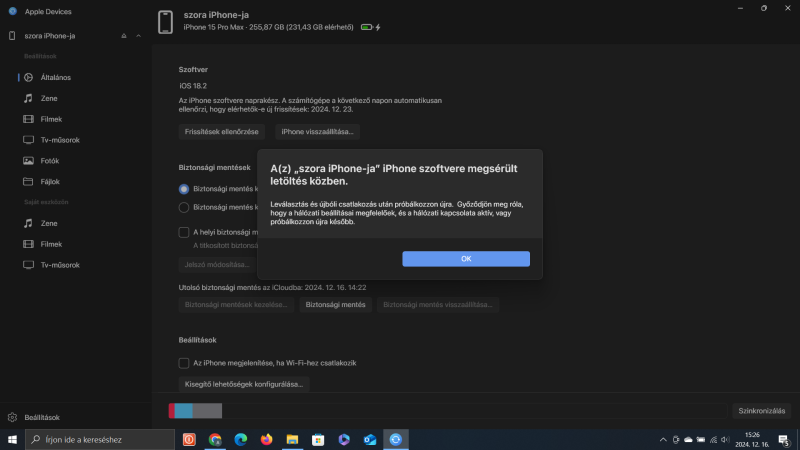The width and height of the screenshot is (800, 450).
Task: Open Outlook from the taskbar
Action: pyautogui.click(x=370, y=439)
